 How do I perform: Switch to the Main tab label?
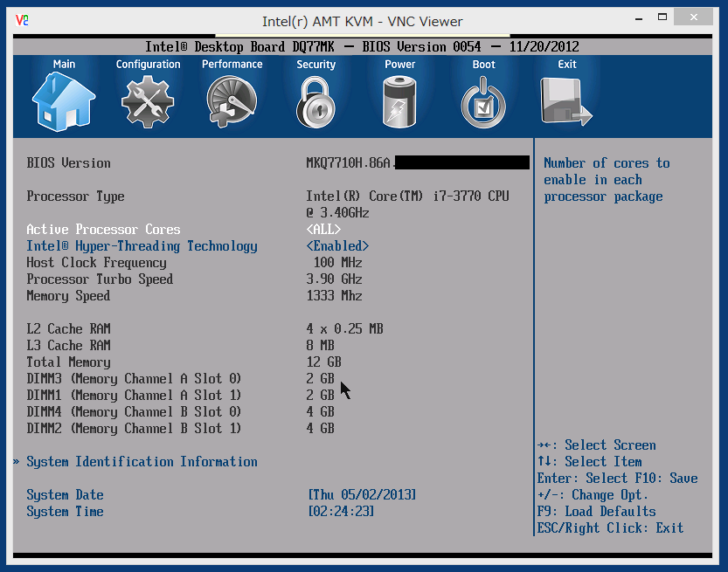pyautogui.click(x=64, y=64)
